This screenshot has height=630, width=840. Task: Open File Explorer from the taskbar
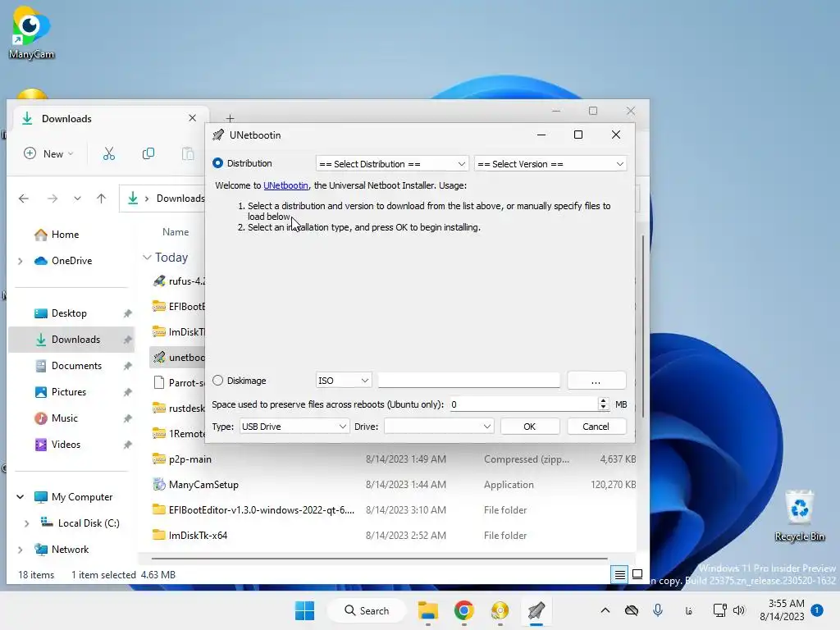[428, 610]
